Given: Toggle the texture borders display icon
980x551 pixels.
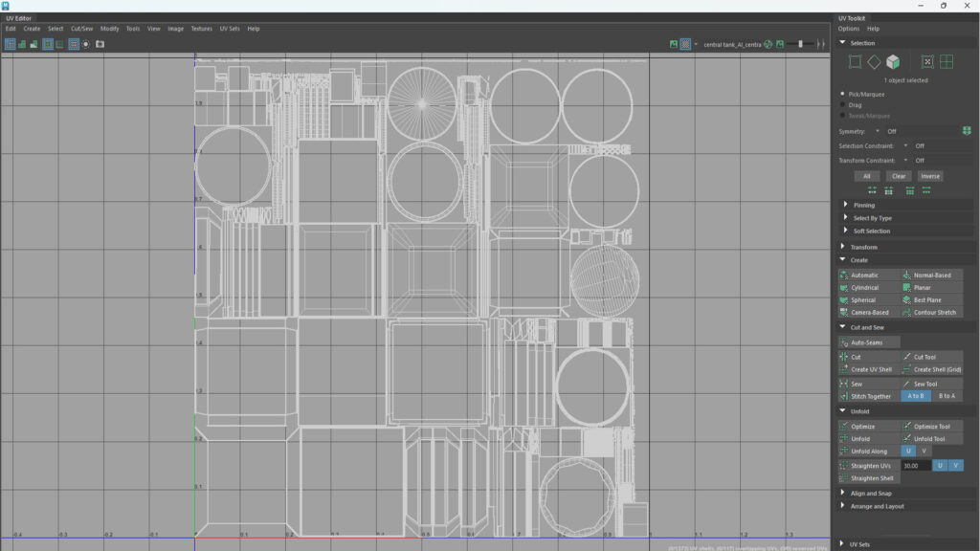Looking at the screenshot, I should tap(48, 44).
